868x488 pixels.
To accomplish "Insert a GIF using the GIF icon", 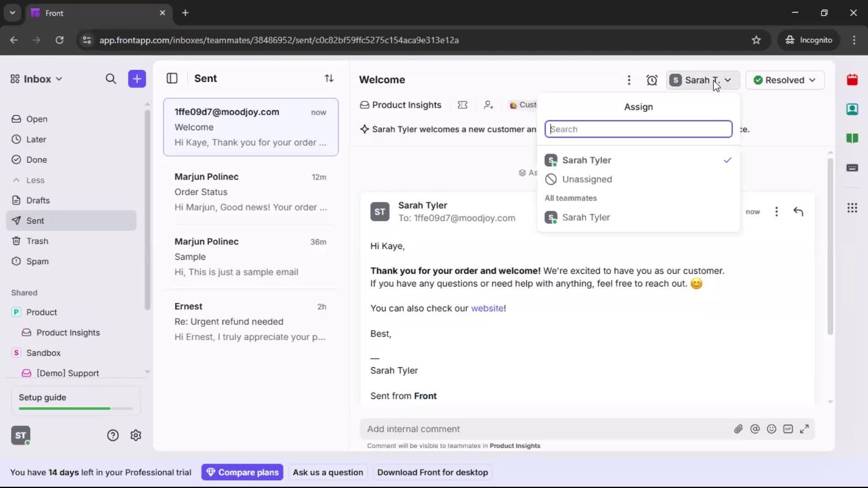I will [x=788, y=429].
